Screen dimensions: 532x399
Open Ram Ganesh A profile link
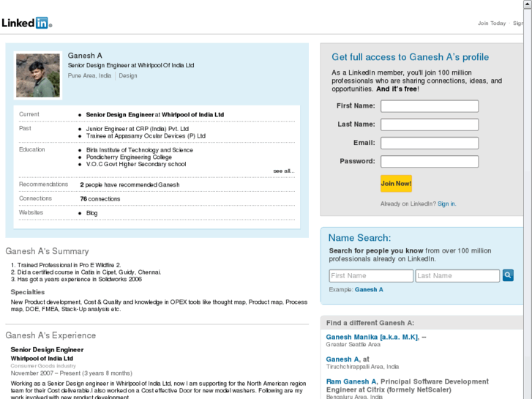351,381
